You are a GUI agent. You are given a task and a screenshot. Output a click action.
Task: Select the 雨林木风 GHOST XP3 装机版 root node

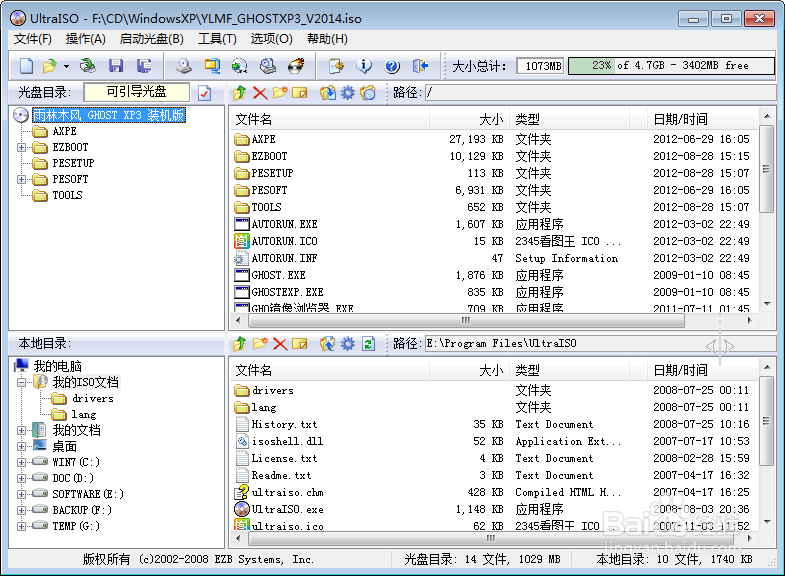click(x=109, y=115)
